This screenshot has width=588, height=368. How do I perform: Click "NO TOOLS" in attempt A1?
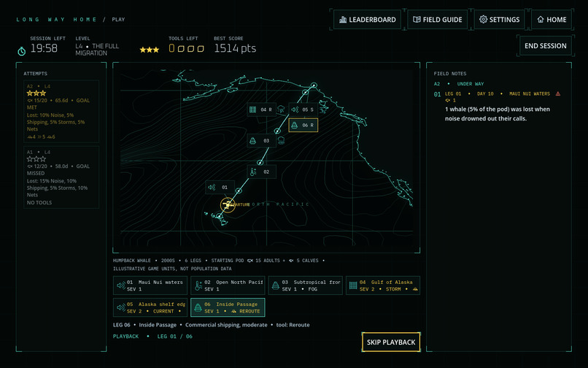coord(39,202)
